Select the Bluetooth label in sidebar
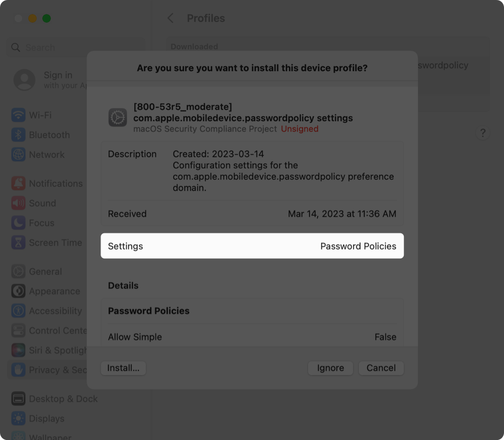 [x=49, y=135]
